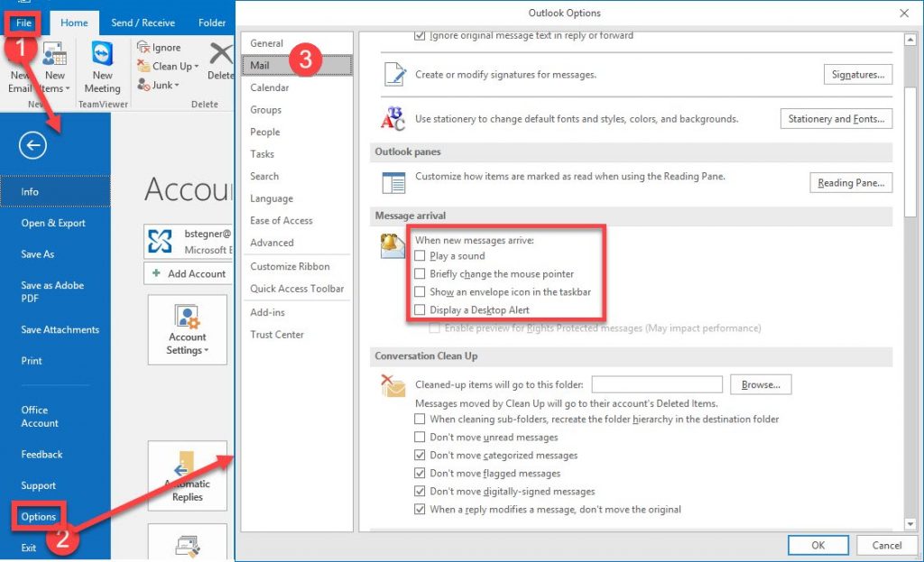Image resolution: width=924 pixels, height=562 pixels.
Task: Select Open & Export in File sidebar
Action: 55,223
